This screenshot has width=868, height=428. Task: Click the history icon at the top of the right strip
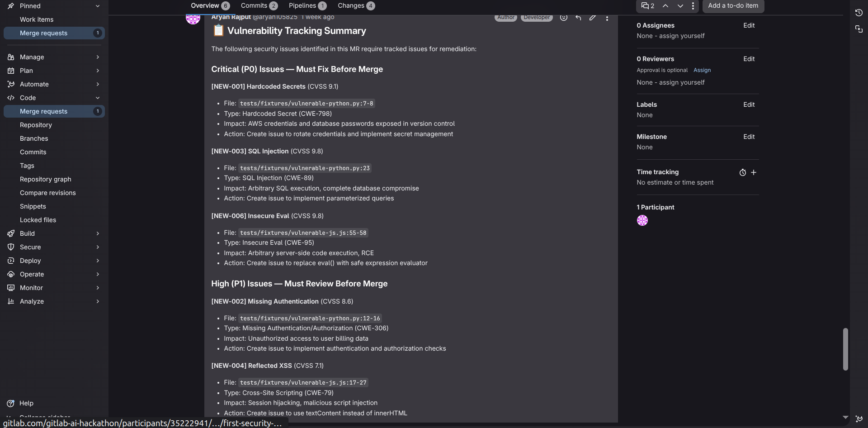click(x=859, y=13)
